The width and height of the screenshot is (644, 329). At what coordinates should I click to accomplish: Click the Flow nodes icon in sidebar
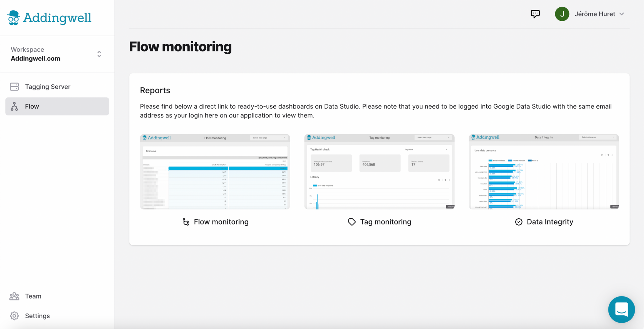(14, 106)
